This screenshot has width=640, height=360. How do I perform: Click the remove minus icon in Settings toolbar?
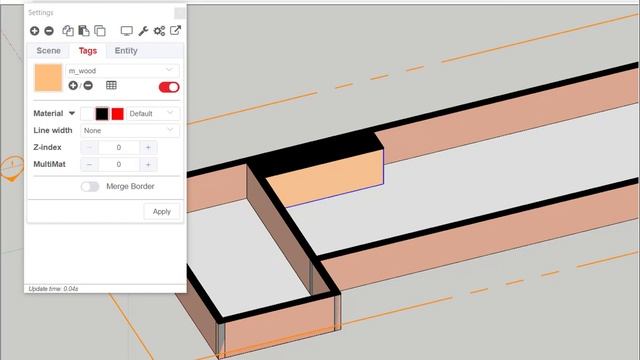[49, 31]
